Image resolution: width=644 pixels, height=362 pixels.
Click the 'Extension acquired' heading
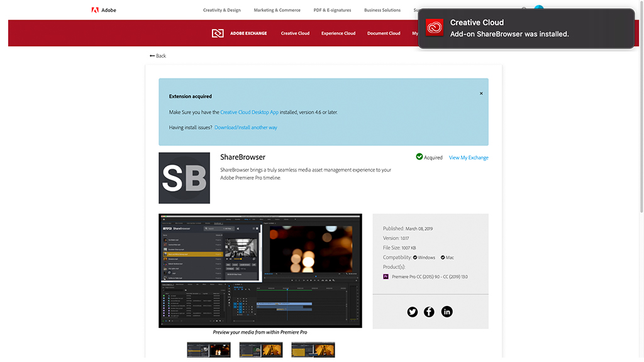(x=190, y=96)
